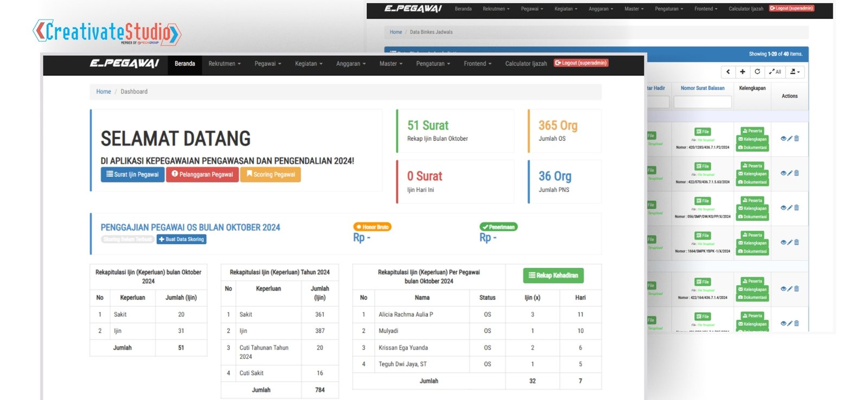This screenshot has width=868, height=400.
Task: Click the pencil edit icon in first row
Action: (790, 139)
